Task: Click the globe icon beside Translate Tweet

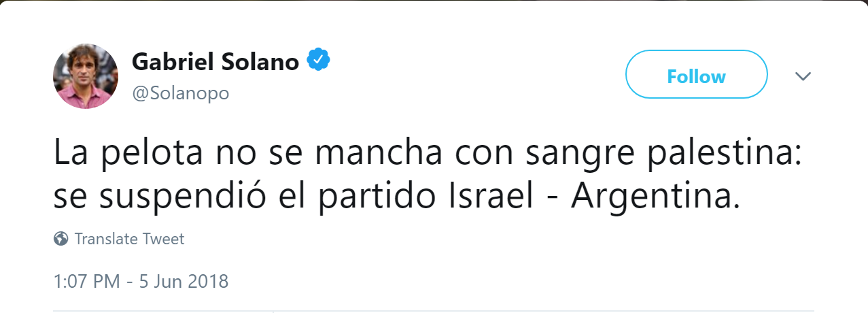Action: pyautogui.click(x=61, y=239)
